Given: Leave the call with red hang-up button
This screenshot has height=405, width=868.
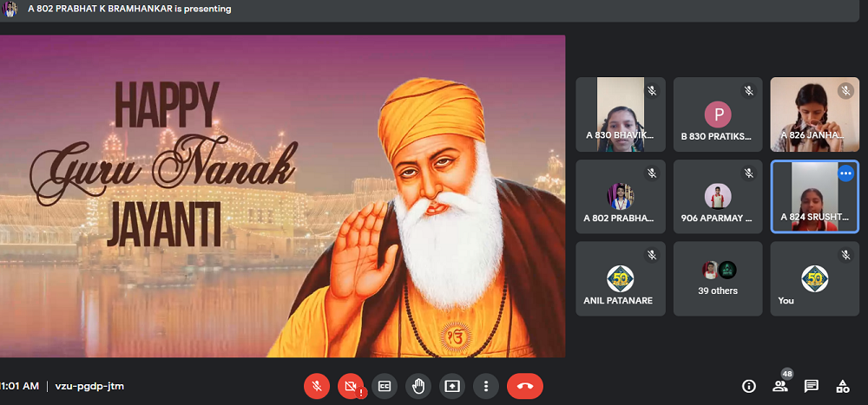Looking at the screenshot, I should [525, 386].
